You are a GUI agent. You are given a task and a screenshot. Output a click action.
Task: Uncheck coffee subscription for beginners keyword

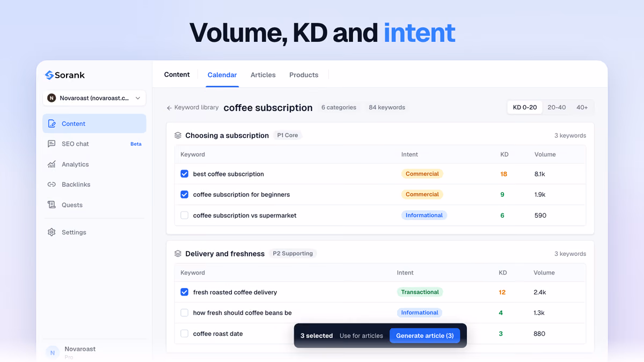185,195
